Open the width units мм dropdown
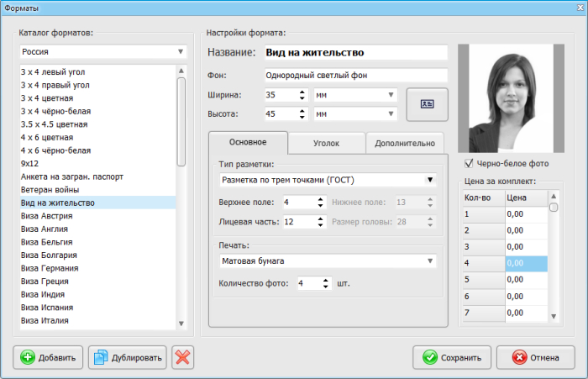This screenshot has height=379, width=588. (x=355, y=95)
